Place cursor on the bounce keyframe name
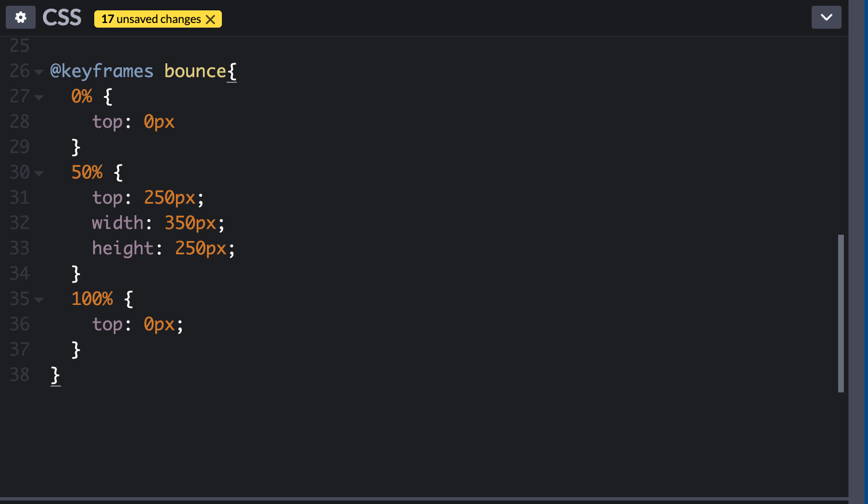 194,70
